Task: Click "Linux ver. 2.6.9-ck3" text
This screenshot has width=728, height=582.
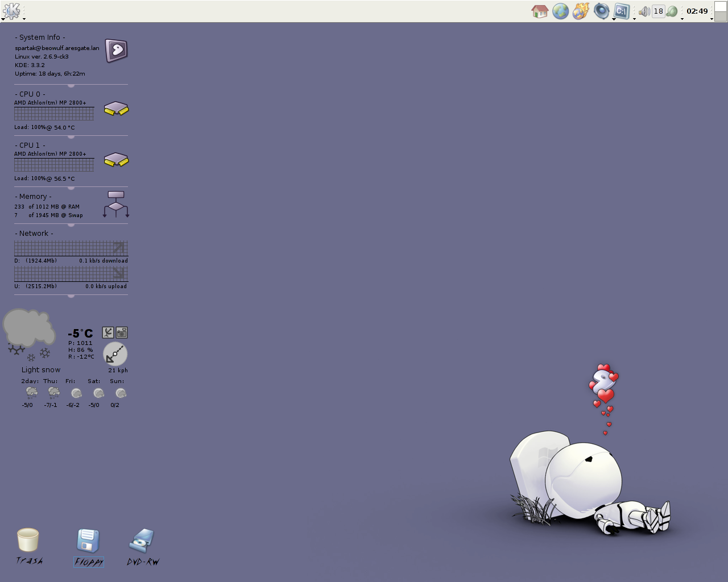Action: 42,57
